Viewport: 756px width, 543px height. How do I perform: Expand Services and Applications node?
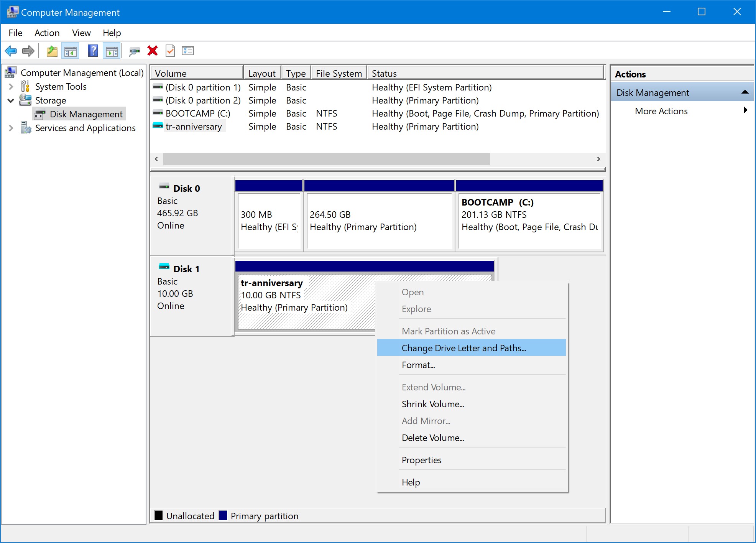coord(11,128)
